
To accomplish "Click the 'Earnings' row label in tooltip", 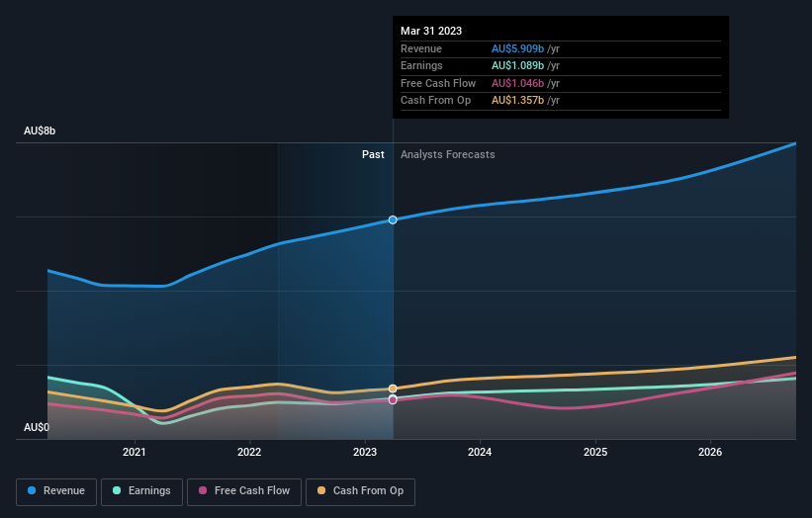I will tap(421, 65).
